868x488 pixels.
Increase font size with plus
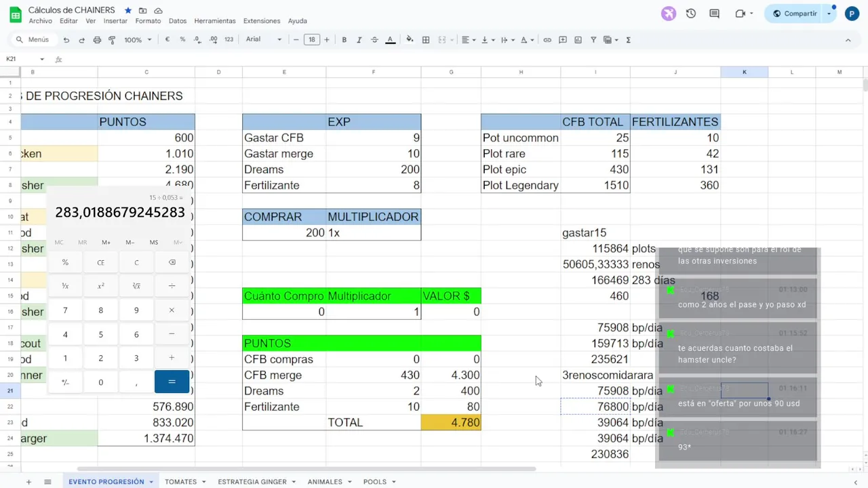327,40
